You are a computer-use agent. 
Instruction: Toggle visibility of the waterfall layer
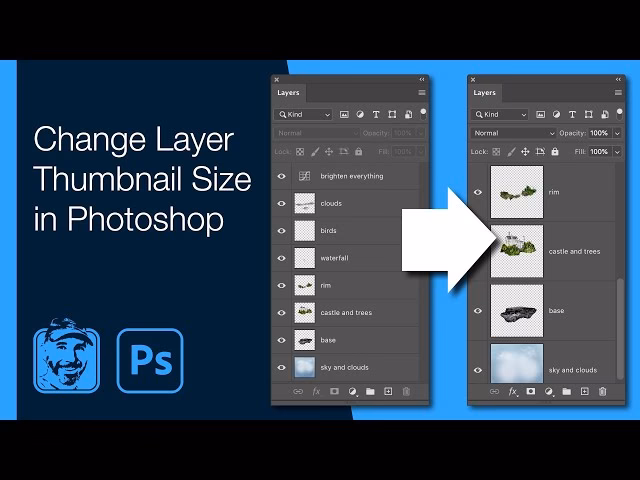point(282,258)
